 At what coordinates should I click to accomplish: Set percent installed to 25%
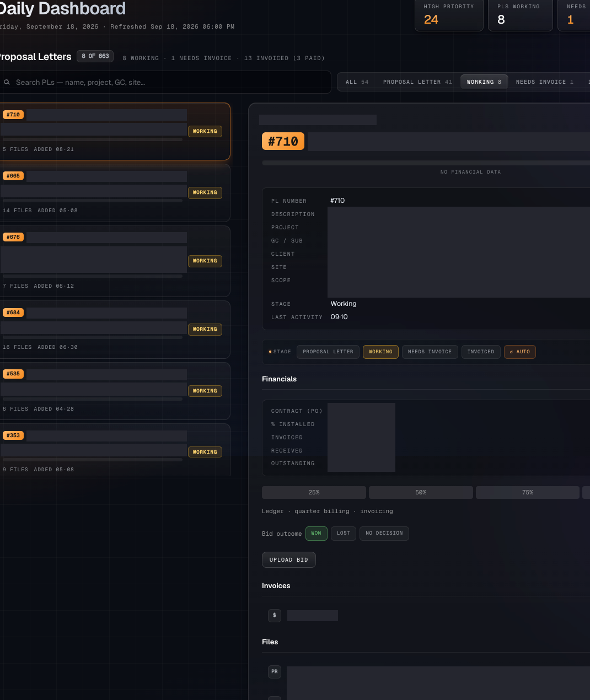tap(314, 492)
